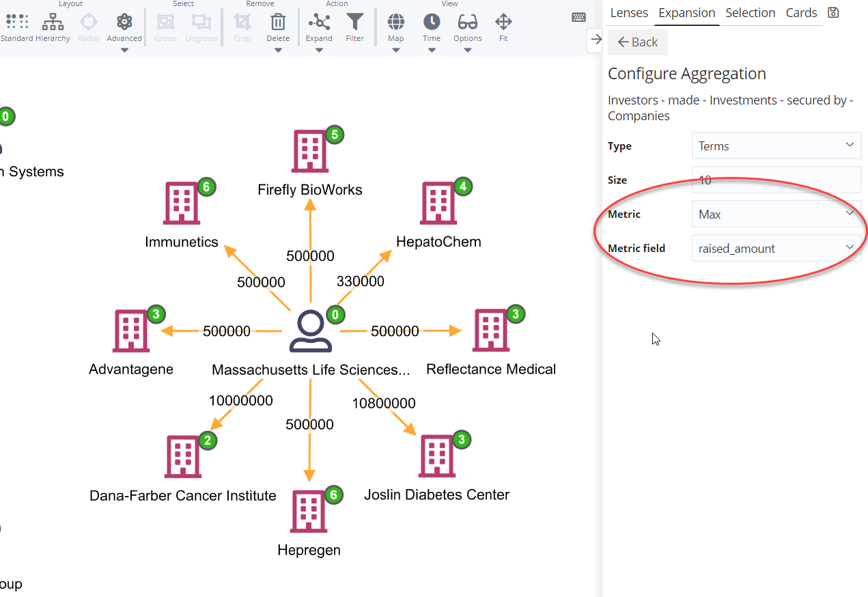Click the Expand nodes icon
868x597 pixels.
pyautogui.click(x=319, y=22)
